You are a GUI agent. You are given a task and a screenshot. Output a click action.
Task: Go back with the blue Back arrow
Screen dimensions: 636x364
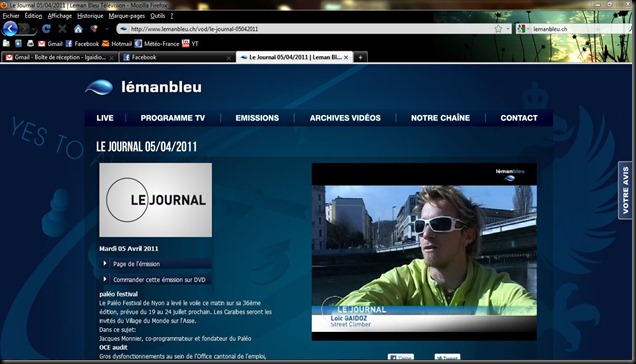click(x=10, y=29)
